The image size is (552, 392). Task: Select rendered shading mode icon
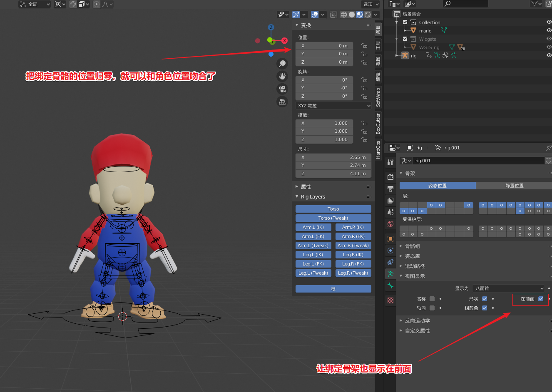[368, 15]
